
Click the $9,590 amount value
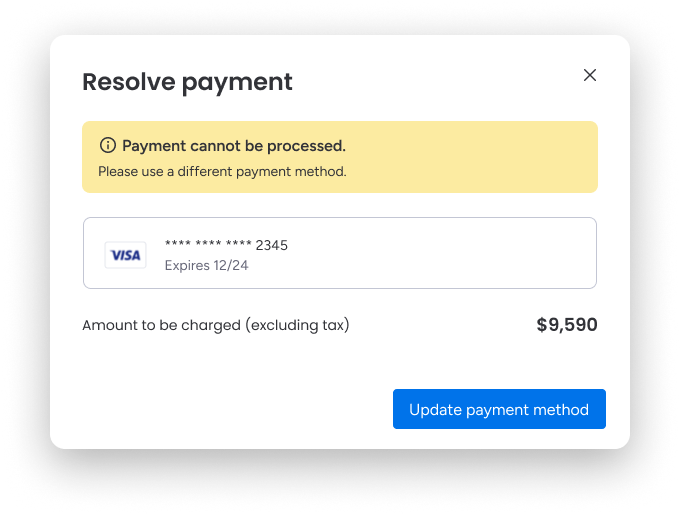567,325
